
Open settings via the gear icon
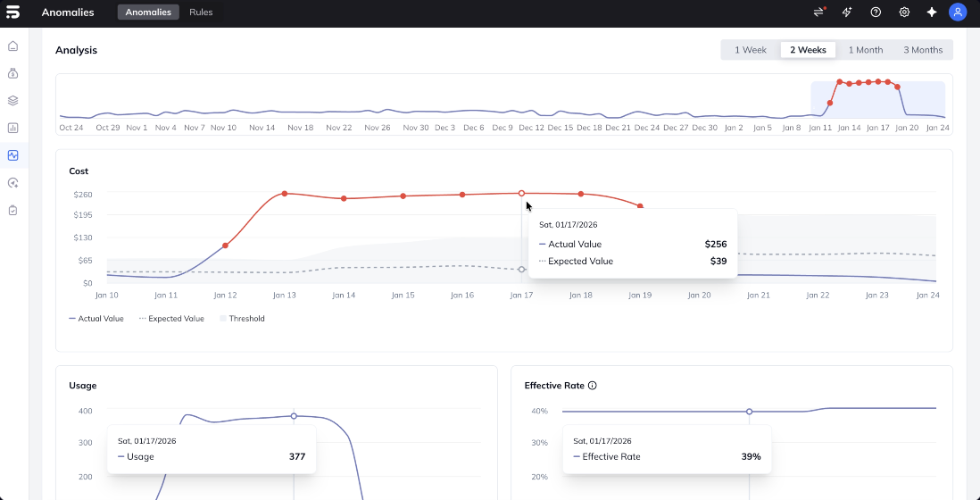[x=904, y=12]
